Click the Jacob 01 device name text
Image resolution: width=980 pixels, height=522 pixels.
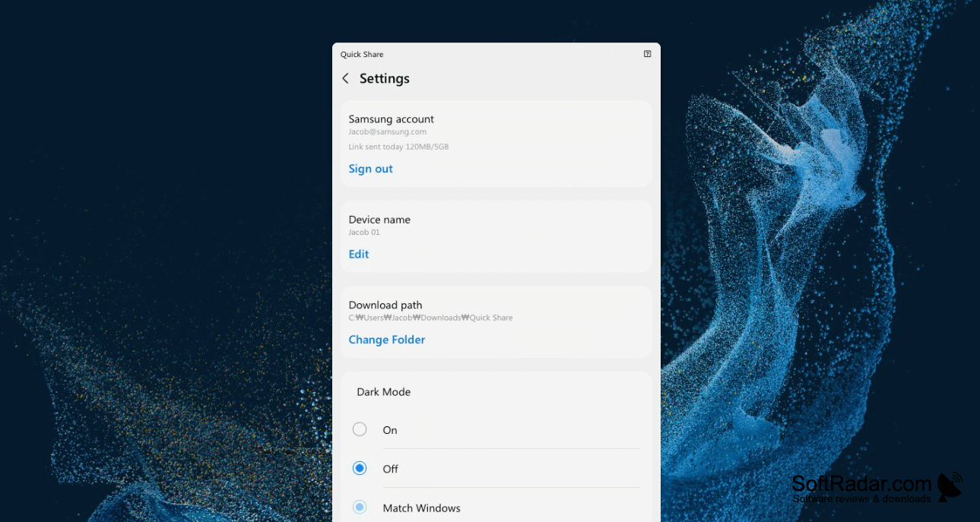pos(363,233)
